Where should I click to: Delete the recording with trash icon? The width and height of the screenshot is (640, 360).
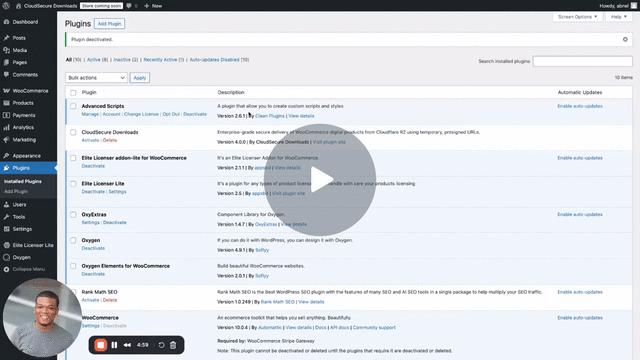173,345
